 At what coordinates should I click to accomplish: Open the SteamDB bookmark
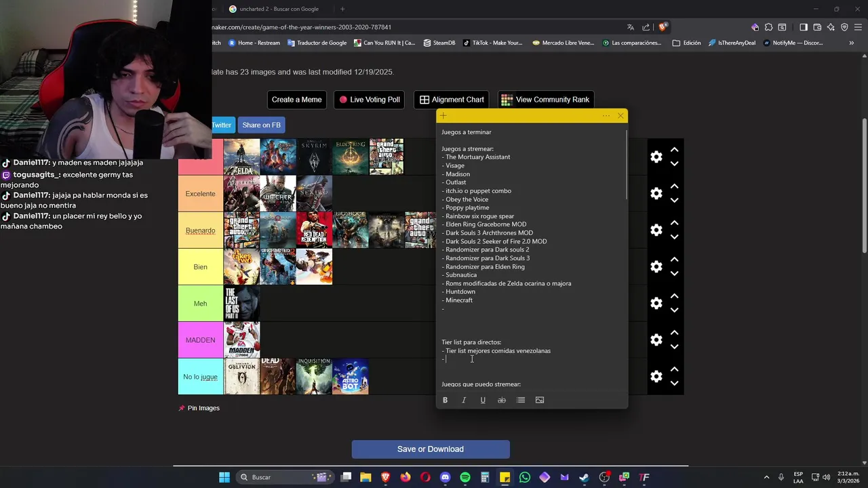point(439,43)
